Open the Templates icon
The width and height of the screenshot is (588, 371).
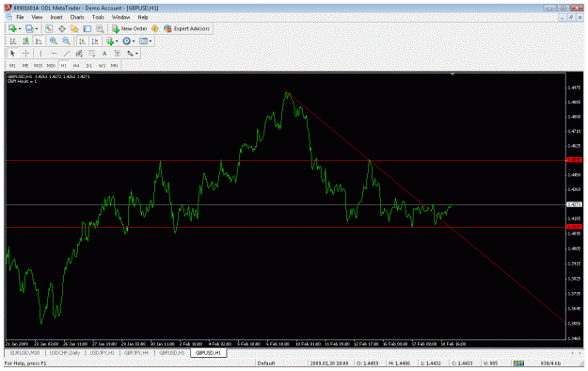[x=143, y=41]
